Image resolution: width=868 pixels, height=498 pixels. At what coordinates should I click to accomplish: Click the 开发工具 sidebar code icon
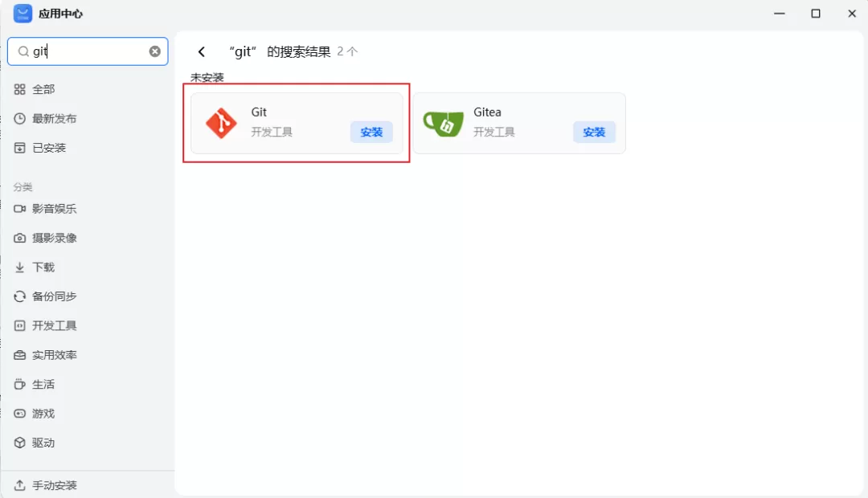tap(20, 326)
